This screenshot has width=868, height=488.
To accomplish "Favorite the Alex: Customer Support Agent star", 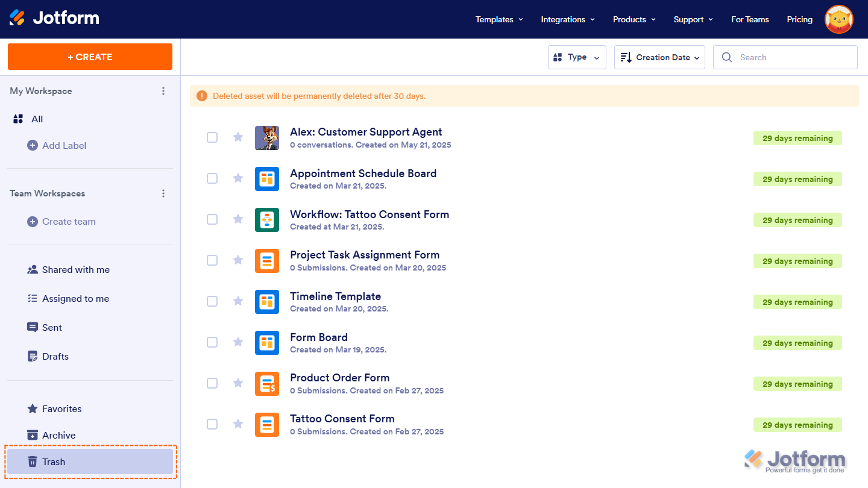I will [238, 137].
